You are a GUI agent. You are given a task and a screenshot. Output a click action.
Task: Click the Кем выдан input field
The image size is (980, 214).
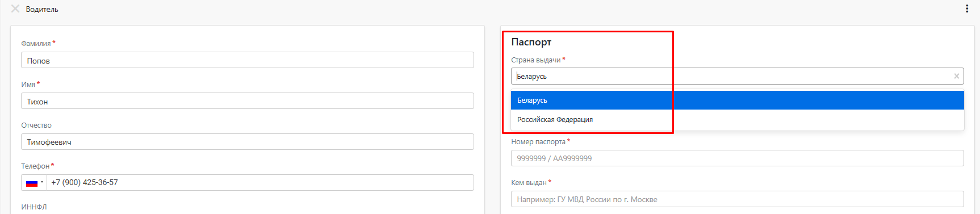(x=738, y=199)
